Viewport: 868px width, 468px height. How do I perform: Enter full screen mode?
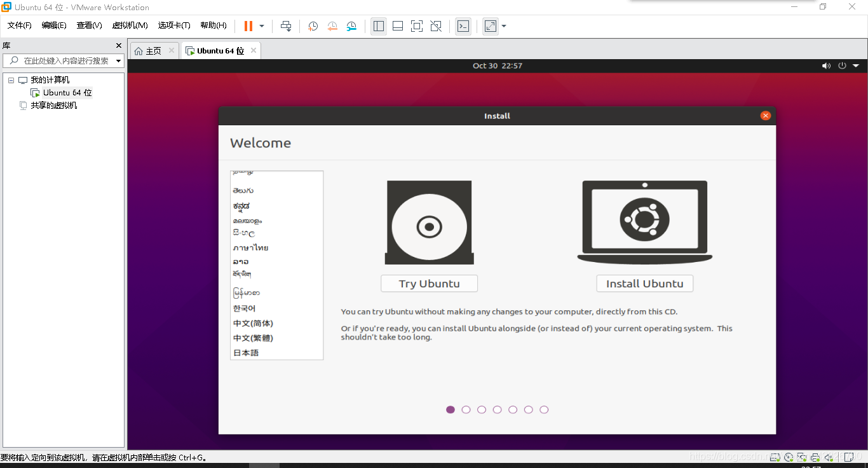pos(417,26)
